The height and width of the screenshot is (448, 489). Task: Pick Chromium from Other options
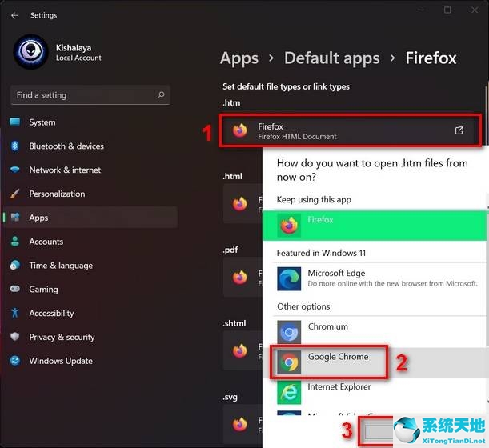[376, 331]
